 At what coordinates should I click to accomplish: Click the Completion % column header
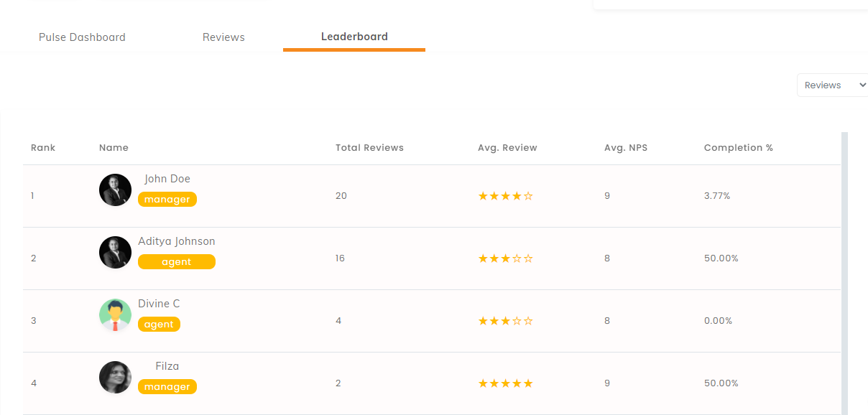739,148
